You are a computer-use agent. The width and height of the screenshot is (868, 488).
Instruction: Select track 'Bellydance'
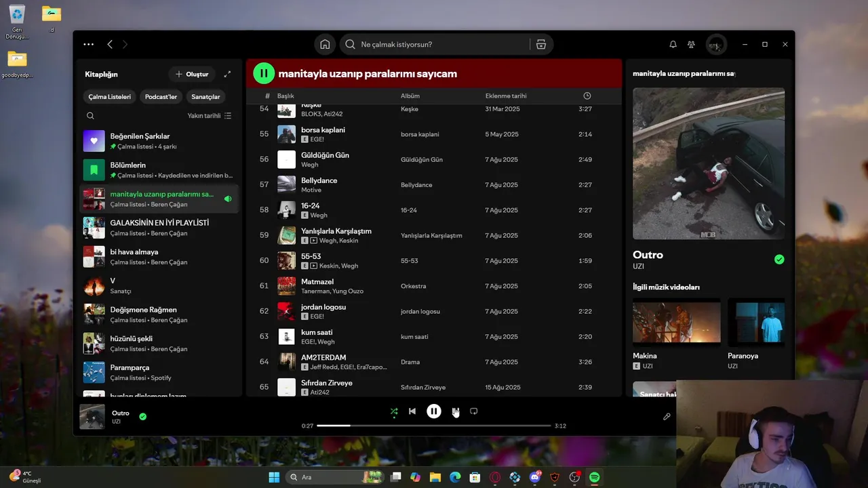coord(319,180)
